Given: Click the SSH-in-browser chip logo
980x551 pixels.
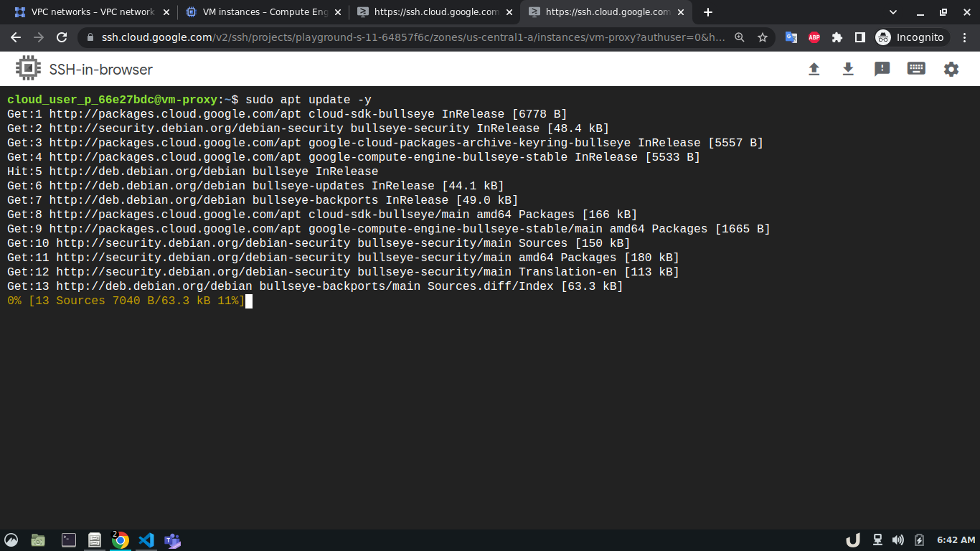Looking at the screenshot, I should 29,68.
